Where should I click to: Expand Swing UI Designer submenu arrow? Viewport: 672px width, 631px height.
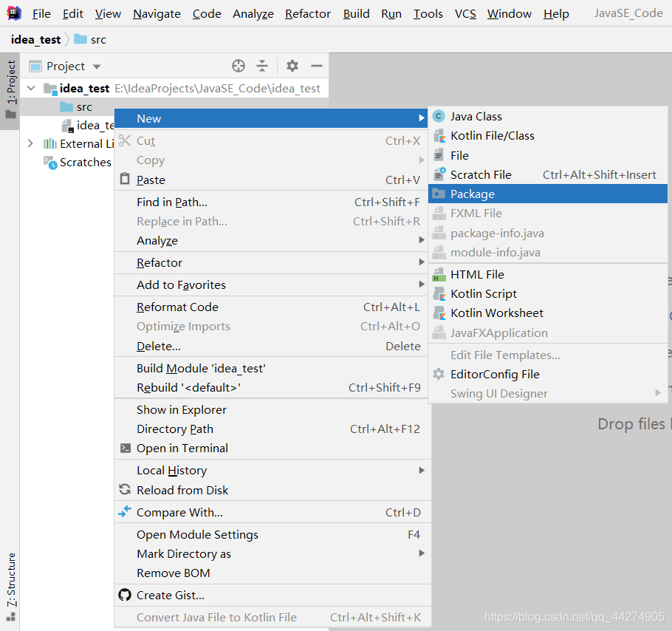tap(658, 392)
